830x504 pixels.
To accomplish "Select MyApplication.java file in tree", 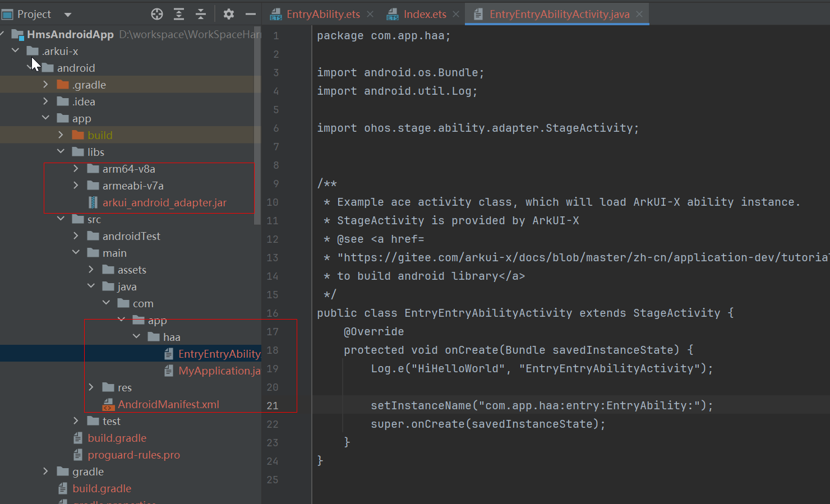I will coord(219,371).
